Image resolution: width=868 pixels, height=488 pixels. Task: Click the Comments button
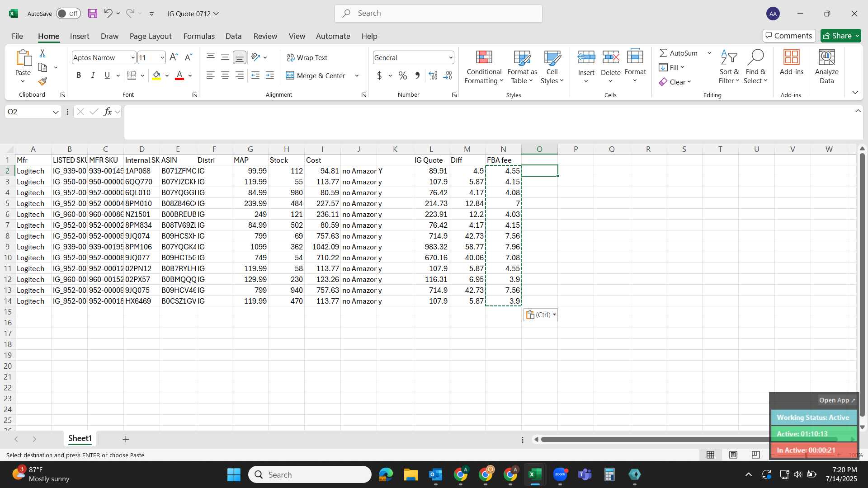[789, 36]
